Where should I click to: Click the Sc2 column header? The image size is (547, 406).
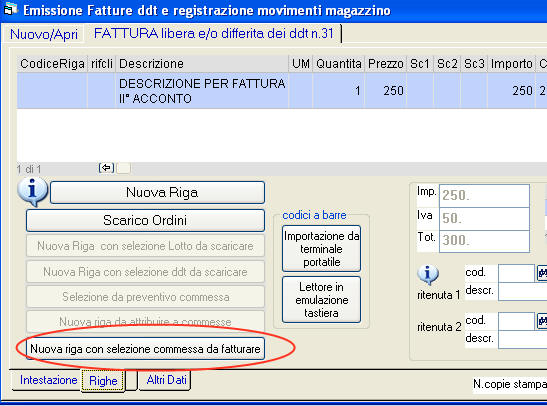[447, 64]
